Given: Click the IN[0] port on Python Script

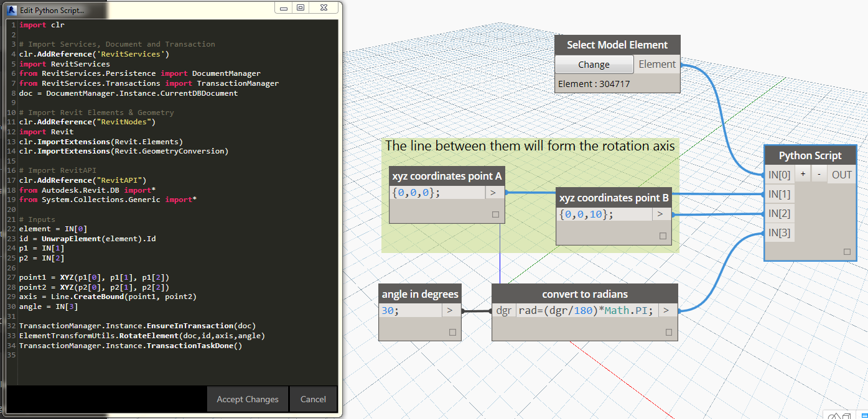Looking at the screenshot, I should pyautogui.click(x=779, y=175).
